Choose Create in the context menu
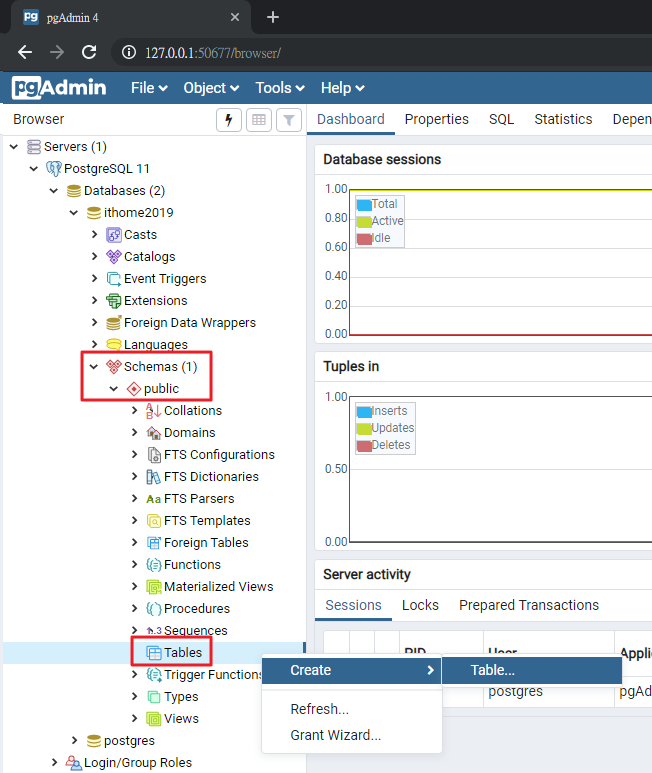652x773 pixels. (352, 670)
